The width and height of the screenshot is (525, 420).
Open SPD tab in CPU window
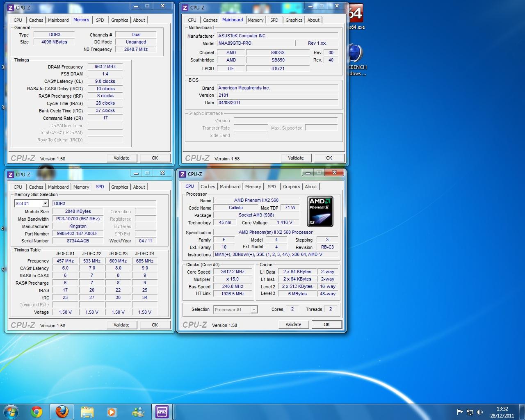pyautogui.click(x=272, y=187)
